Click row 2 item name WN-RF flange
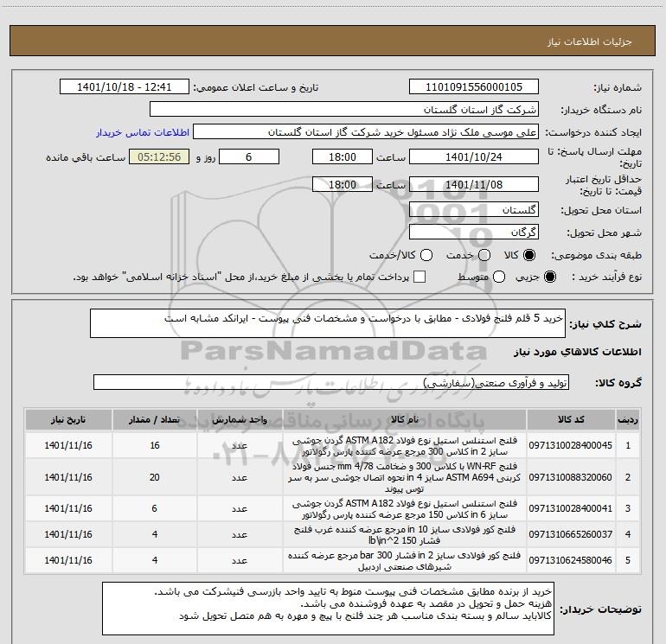666x644 pixels. [x=405, y=477]
